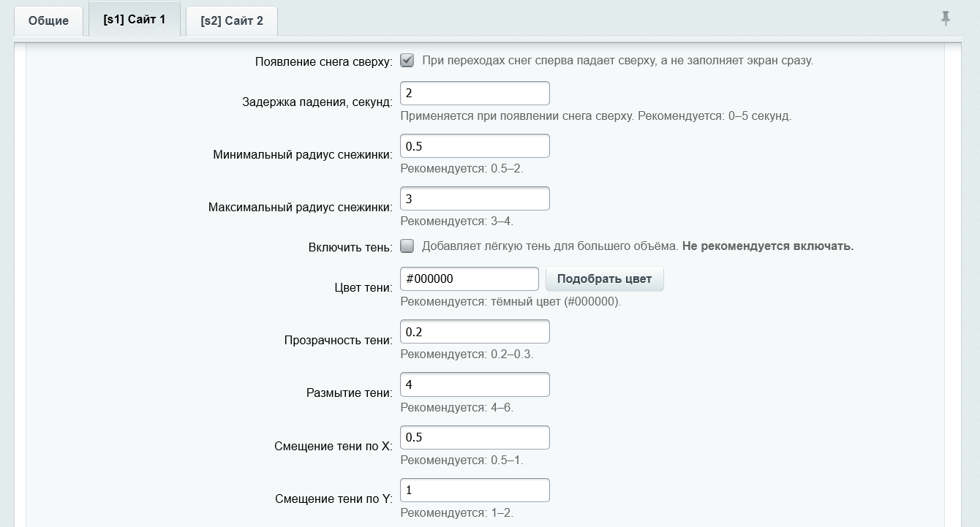
Task: Click the minimum snowflake radius field
Action: (x=474, y=145)
